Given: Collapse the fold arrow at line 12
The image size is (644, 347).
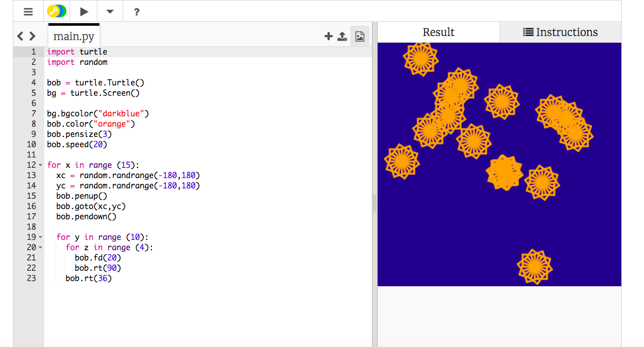Looking at the screenshot, I should click(41, 165).
